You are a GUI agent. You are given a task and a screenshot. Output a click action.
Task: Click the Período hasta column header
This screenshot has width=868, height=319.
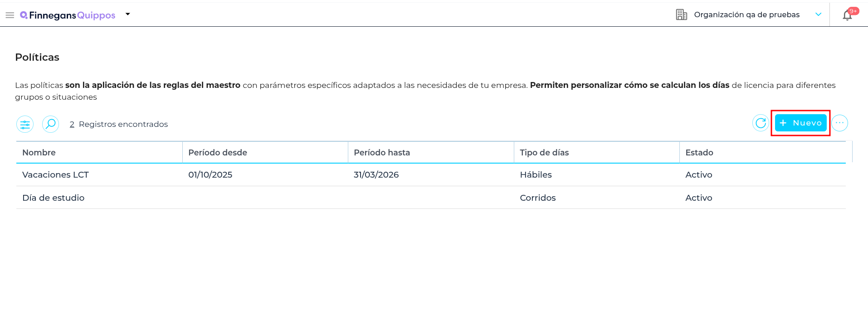[x=382, y=153]
